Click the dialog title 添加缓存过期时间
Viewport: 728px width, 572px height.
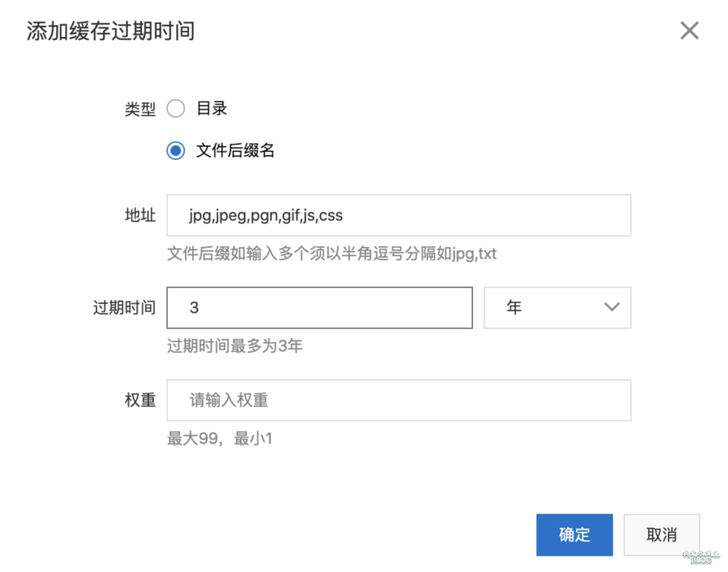pyautogui.click(x=111, y=31)
